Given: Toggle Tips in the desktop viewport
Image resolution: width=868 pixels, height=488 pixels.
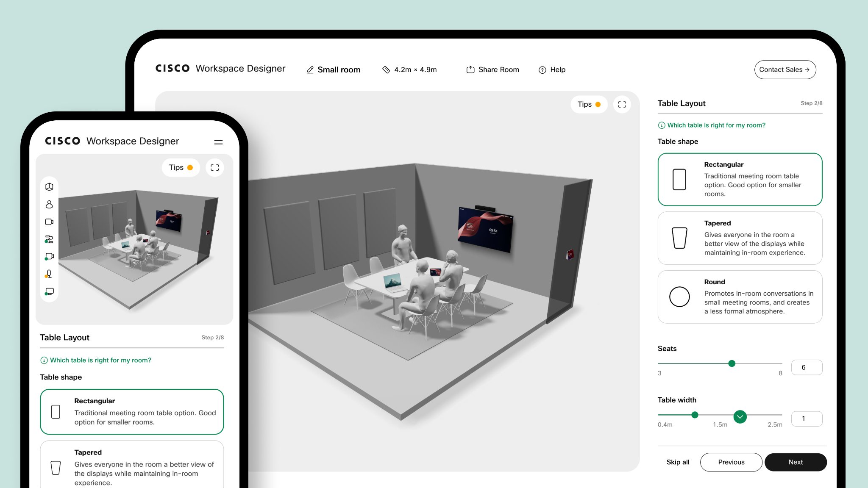Looking at the screenshot, I should tap(589, 104).
